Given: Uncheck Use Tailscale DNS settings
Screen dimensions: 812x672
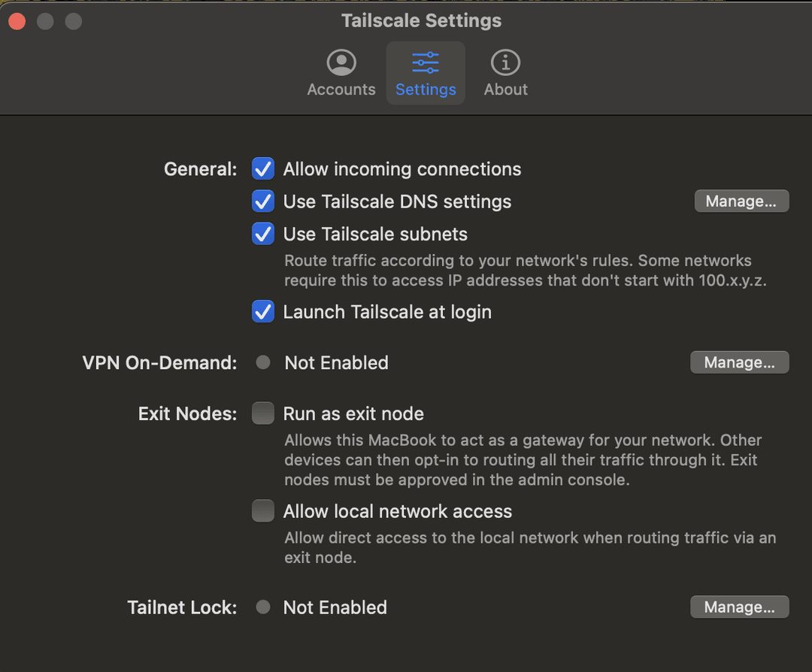Looking at the screenshot, I should pos(263,201).
